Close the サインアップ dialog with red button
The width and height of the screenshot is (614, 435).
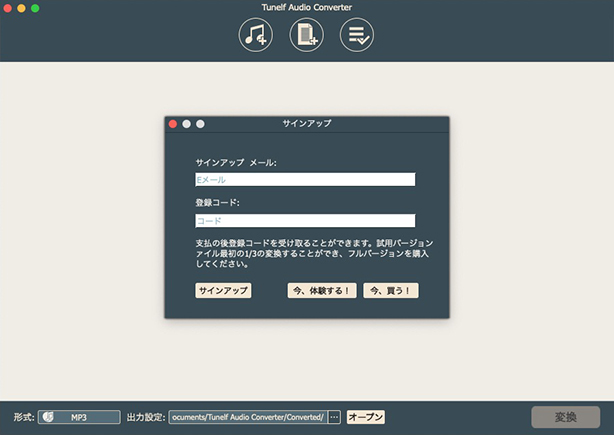click(x=173, y=124)
